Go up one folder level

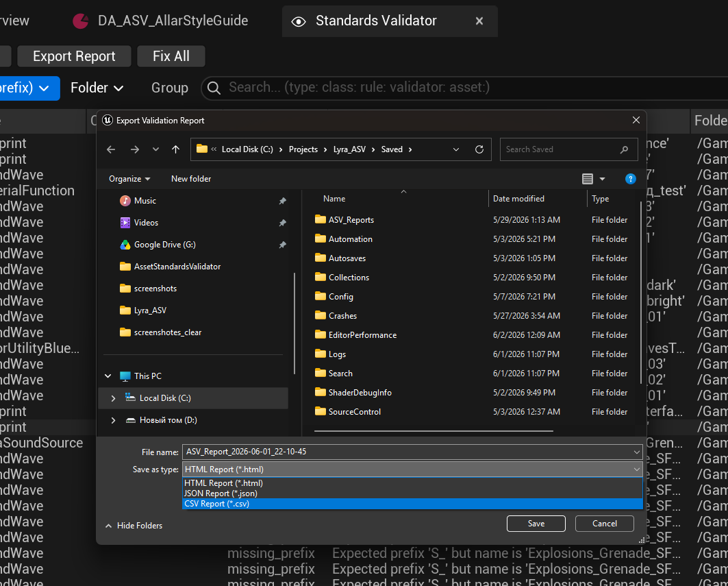175,149
